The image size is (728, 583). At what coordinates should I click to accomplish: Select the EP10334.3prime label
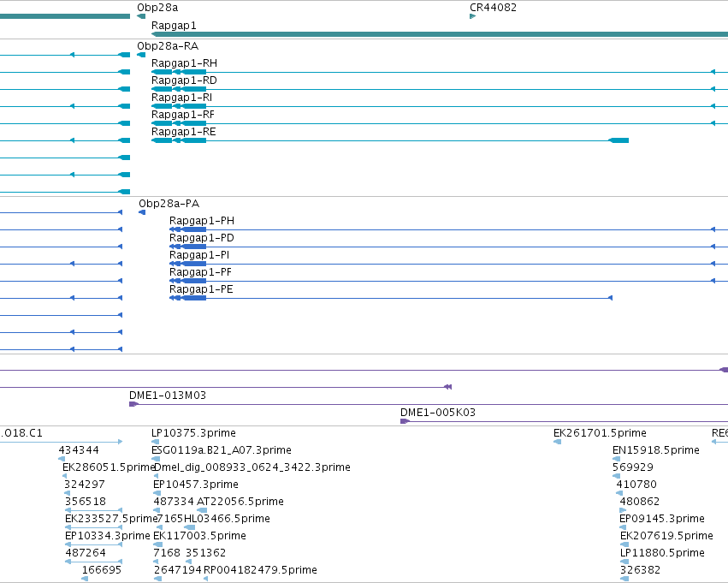(108, 536)
